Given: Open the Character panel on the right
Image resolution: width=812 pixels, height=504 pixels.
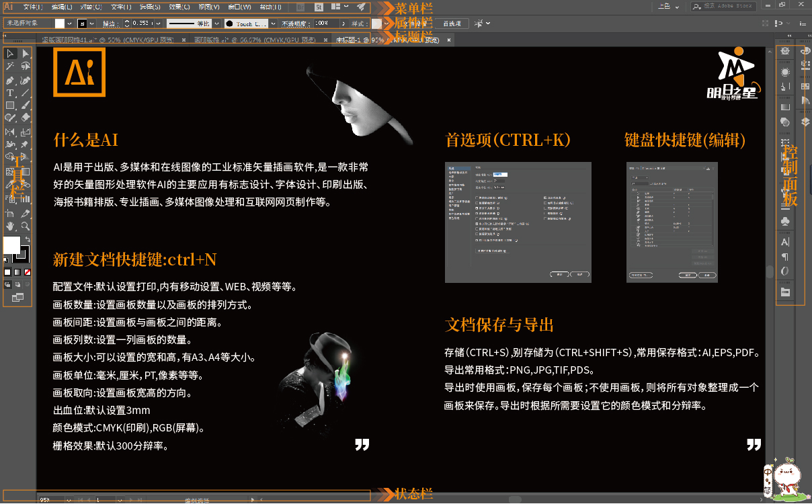Looking at the screenshot, I should 784,242.
